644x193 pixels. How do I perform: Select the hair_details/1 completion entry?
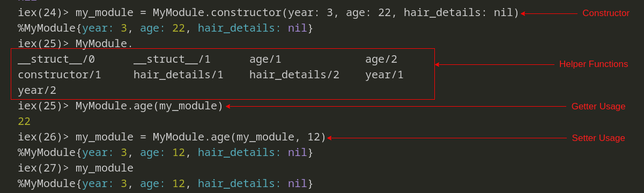pyautogui.click(x=179, y=75)
